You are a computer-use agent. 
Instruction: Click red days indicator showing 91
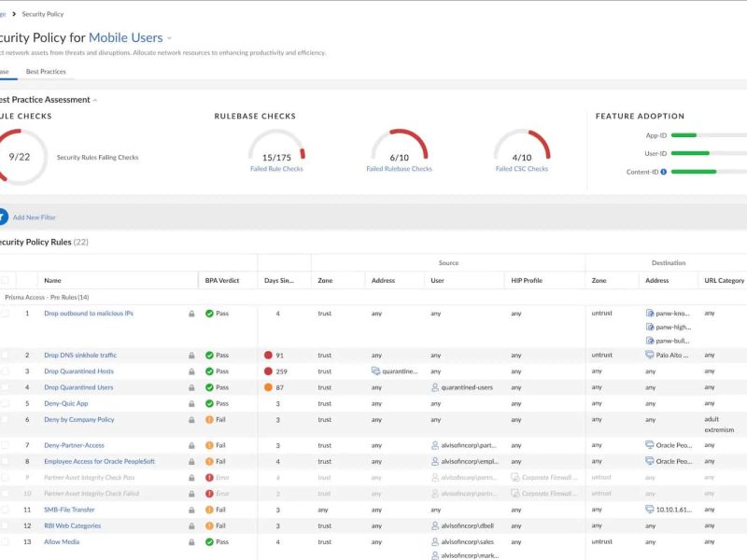(268, 356)
